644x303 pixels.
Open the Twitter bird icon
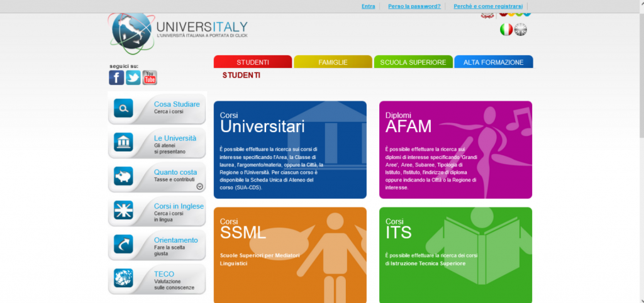point(133,77)
